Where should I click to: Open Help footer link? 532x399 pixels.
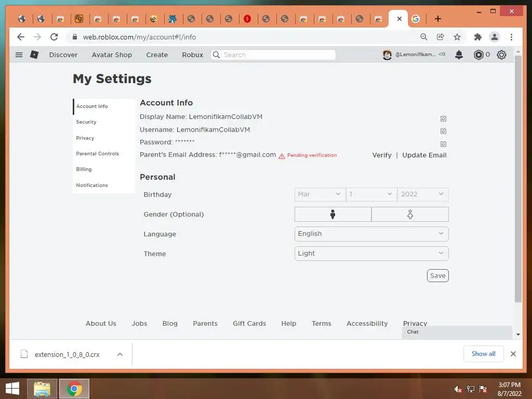289,323
